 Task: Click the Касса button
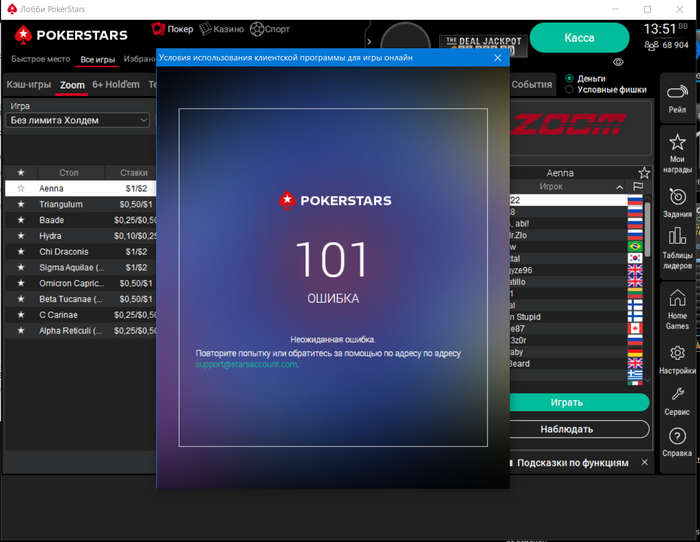[579, 38]
